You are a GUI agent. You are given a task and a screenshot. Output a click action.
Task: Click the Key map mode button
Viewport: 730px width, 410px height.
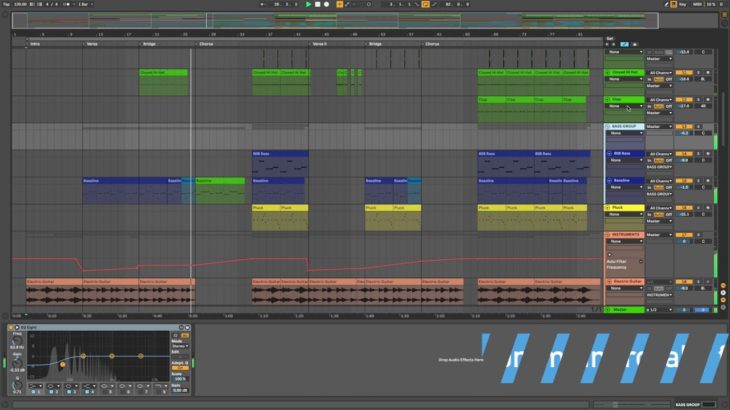(x=683, y=4)
